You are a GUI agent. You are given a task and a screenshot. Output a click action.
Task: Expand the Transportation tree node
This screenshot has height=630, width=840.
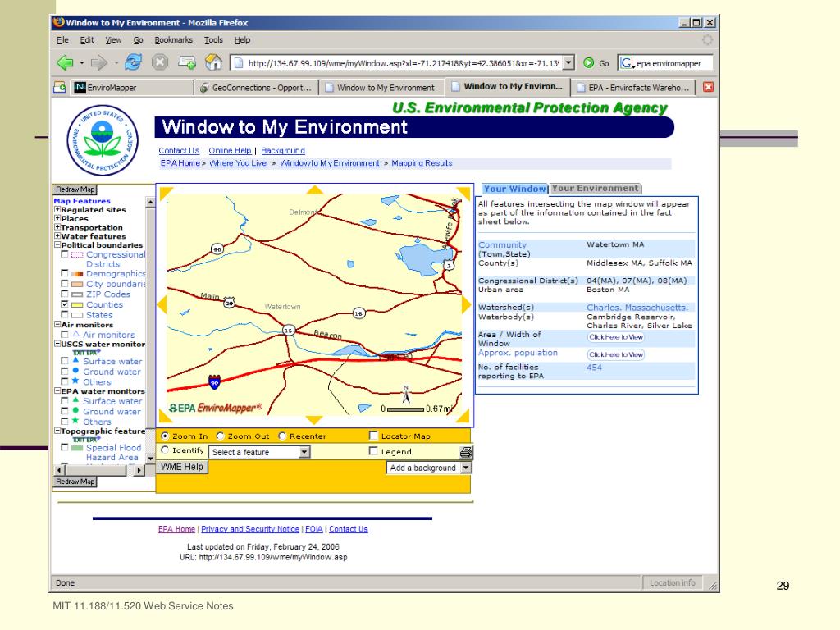[x=57, y=227]
